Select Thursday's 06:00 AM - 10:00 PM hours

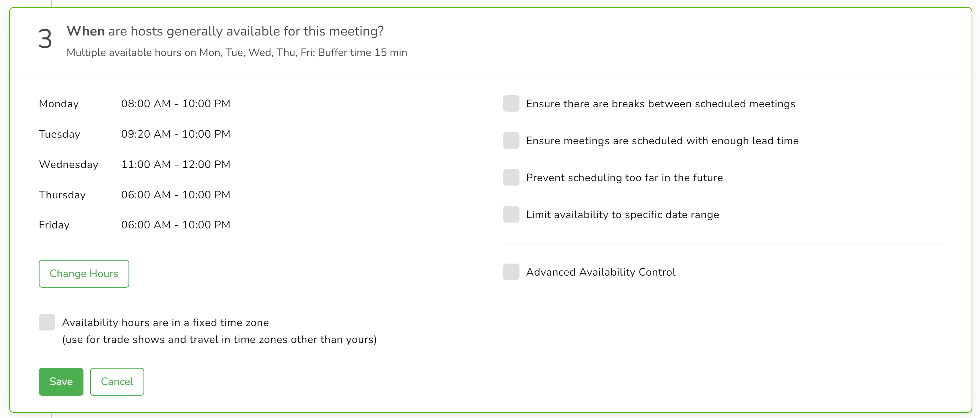pyautogui.click(x=175, y=195)
